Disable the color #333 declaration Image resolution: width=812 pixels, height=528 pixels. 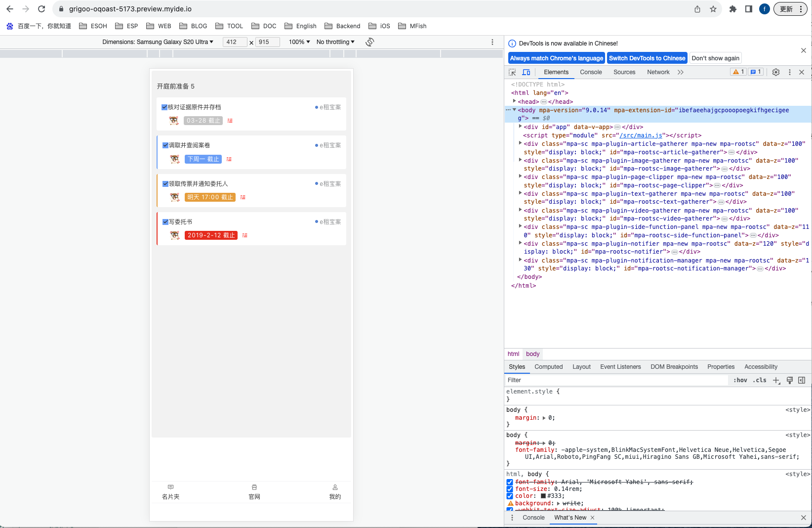(x=510, y=496)
